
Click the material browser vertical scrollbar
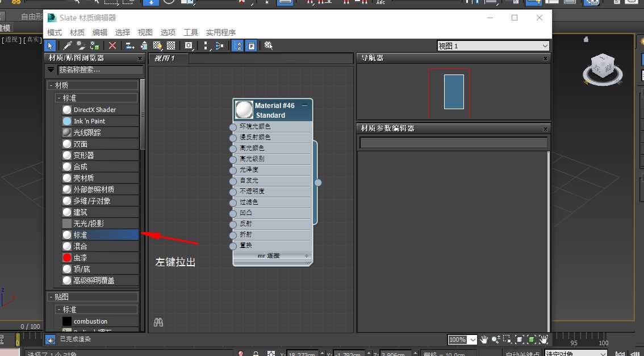[143, 114]
